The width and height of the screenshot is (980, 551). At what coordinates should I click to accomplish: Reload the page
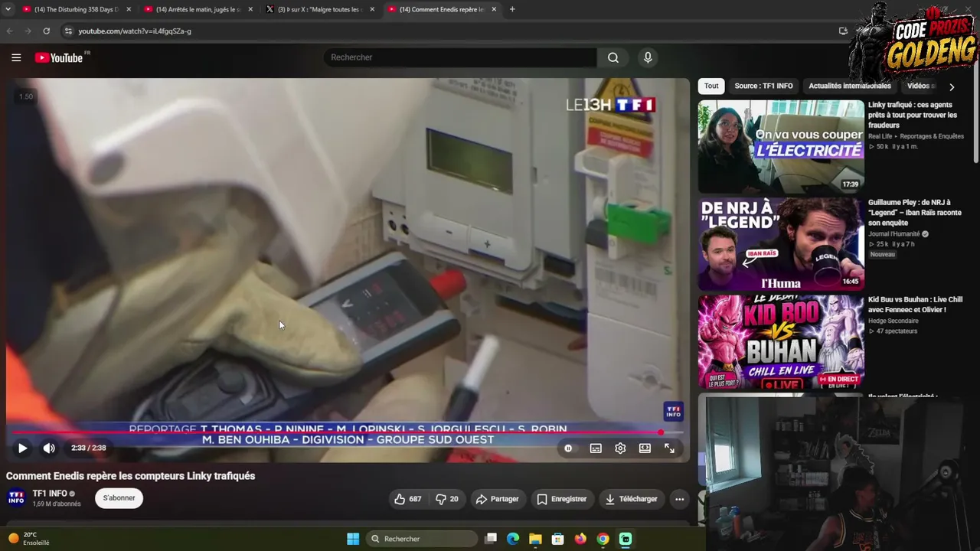pyautogui.click(x=47, y=31)
